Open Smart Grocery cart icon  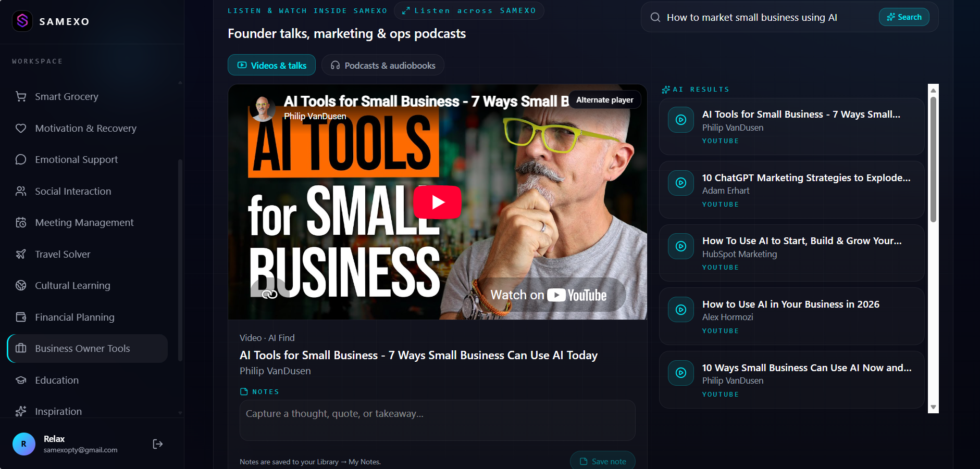21,97
